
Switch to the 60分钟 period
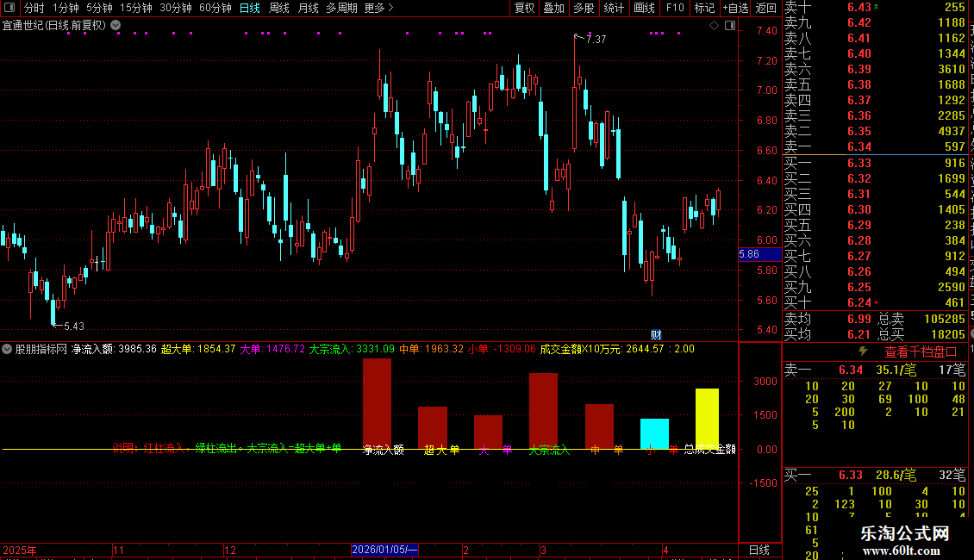point(215,8)
